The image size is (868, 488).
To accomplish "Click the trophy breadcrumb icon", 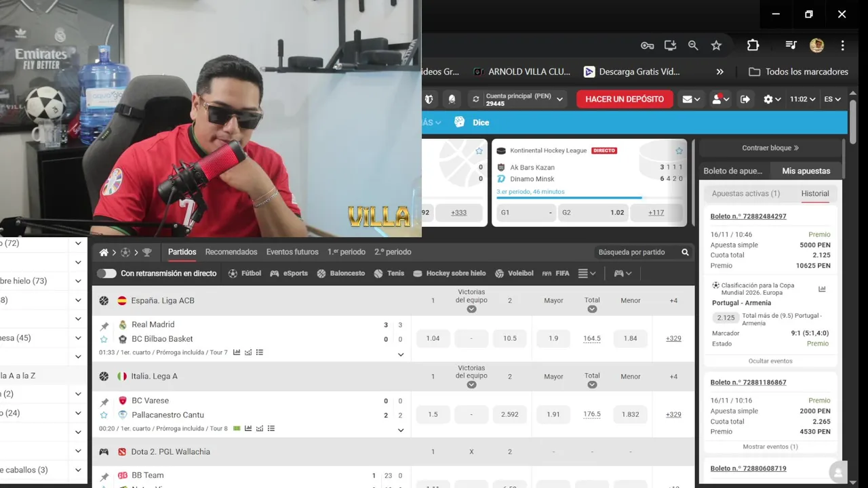I will [146, 252].
